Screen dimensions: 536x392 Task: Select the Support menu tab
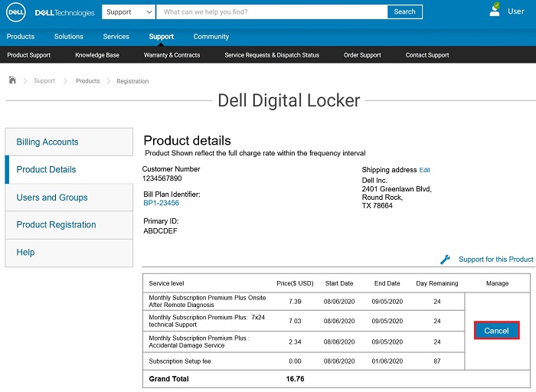point(162,37)
